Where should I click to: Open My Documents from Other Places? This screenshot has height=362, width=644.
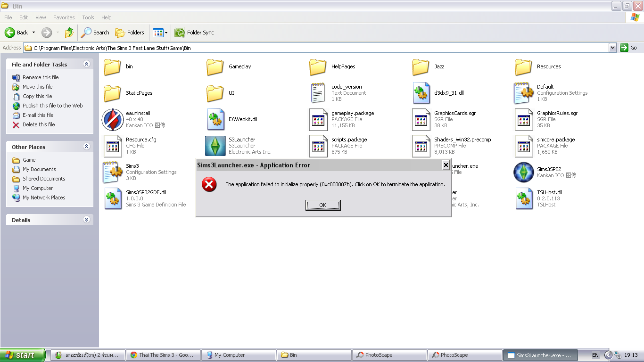click(x=39, y=169)
